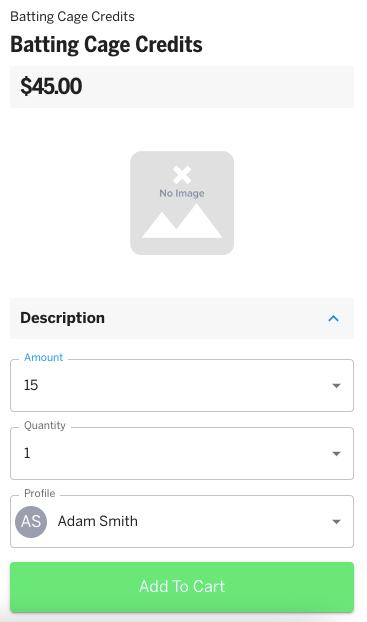Click the Adam Smith name text
Viewport: 367px width, 622px height.
coord(98,521)
